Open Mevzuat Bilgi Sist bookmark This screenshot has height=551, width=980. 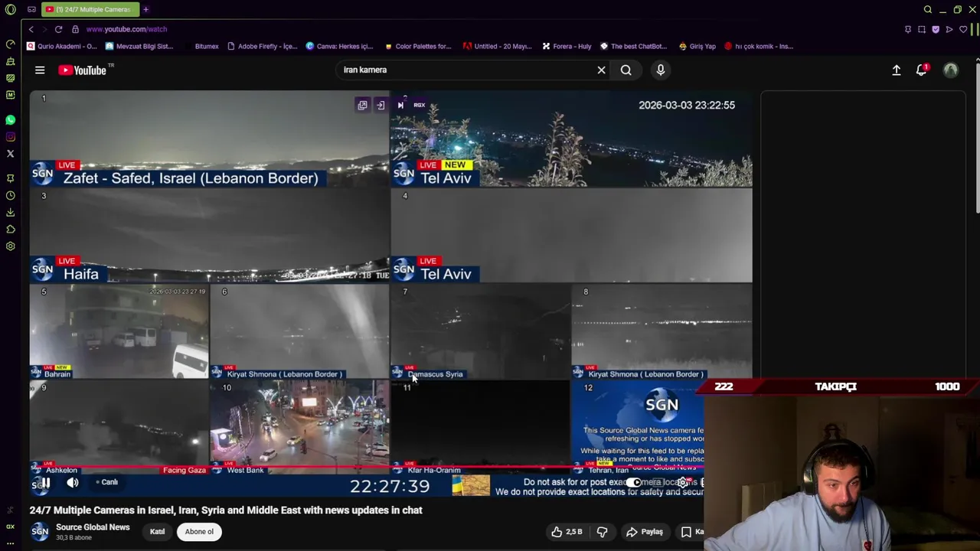coord(139,46)
